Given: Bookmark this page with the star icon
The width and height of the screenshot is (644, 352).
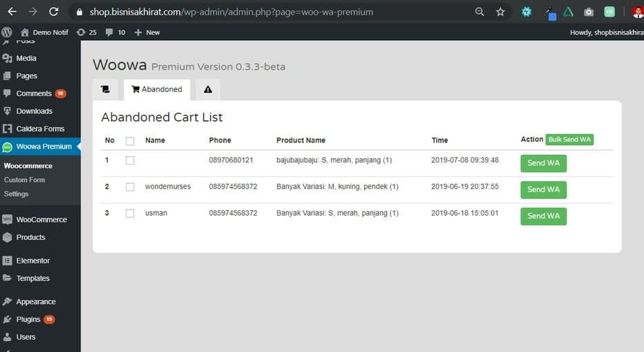Looking at the screenshot, I should pyautogui.click(x=500, y=12).
